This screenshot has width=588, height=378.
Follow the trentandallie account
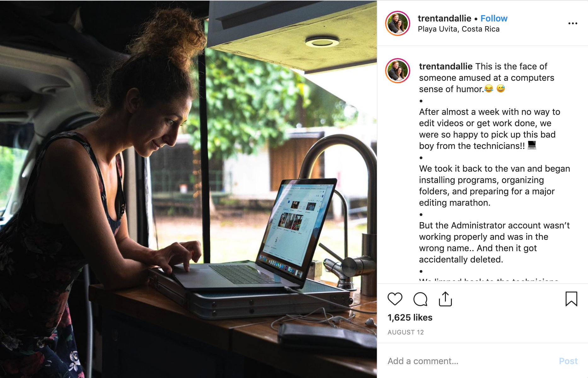pyautogui.click(x=494, y=18)
